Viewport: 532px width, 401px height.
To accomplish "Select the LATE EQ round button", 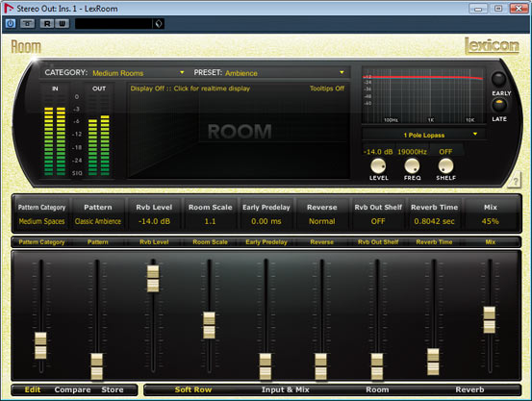I will pyautogui.click(x=499, y=106).
